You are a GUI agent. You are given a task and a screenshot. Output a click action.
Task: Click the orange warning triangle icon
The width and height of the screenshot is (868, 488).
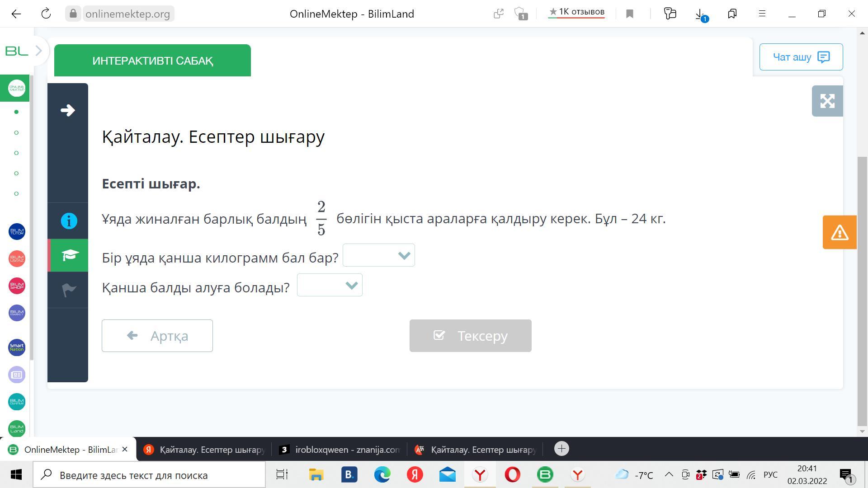coord(839,232)
